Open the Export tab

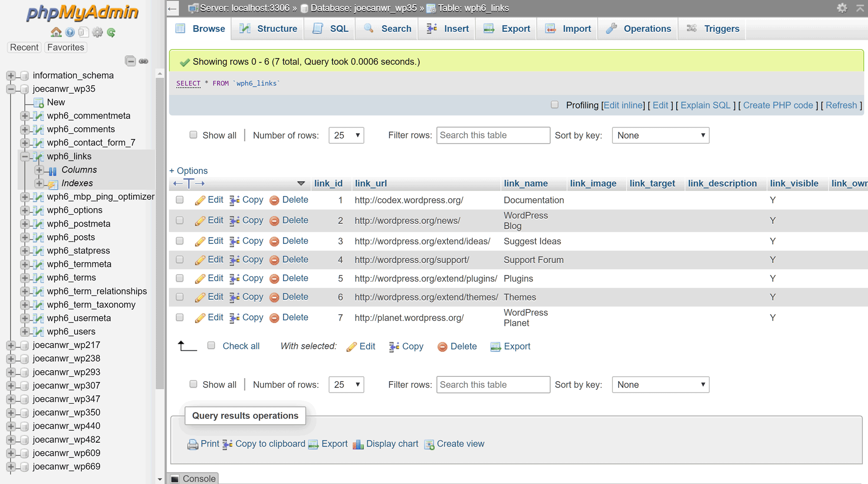pyautogui.click(x=506, y=29)
